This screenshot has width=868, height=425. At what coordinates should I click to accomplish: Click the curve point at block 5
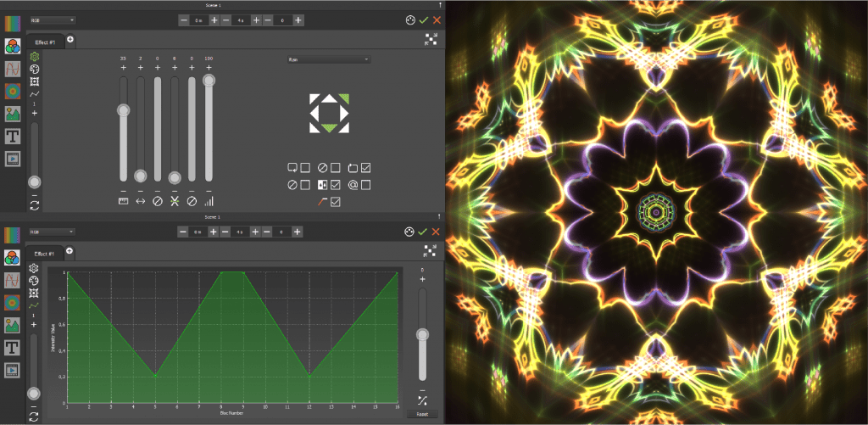click(x=155, y=374)
